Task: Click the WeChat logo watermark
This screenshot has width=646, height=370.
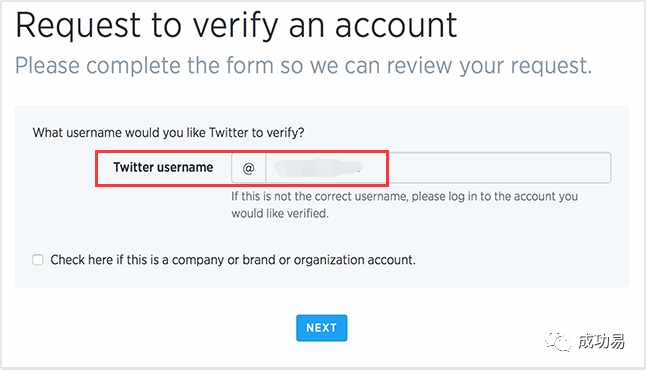Action: click(557, 341)
